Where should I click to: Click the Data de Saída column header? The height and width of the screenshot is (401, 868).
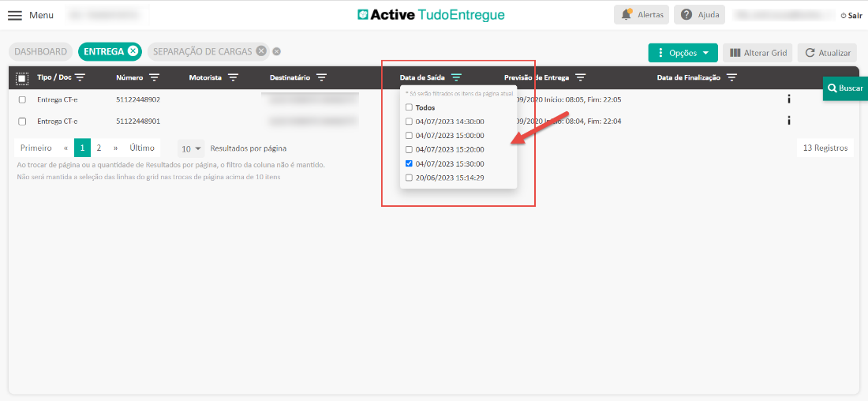422,77
